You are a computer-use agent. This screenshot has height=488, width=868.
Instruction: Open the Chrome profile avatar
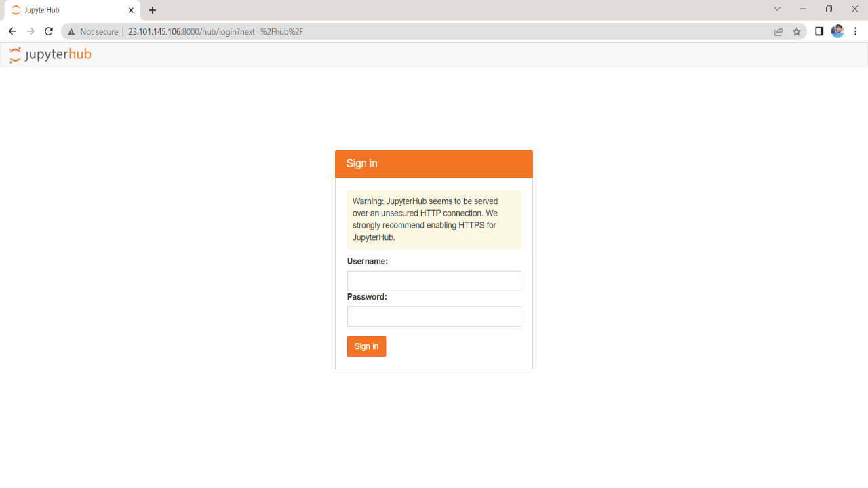(837, 31)
